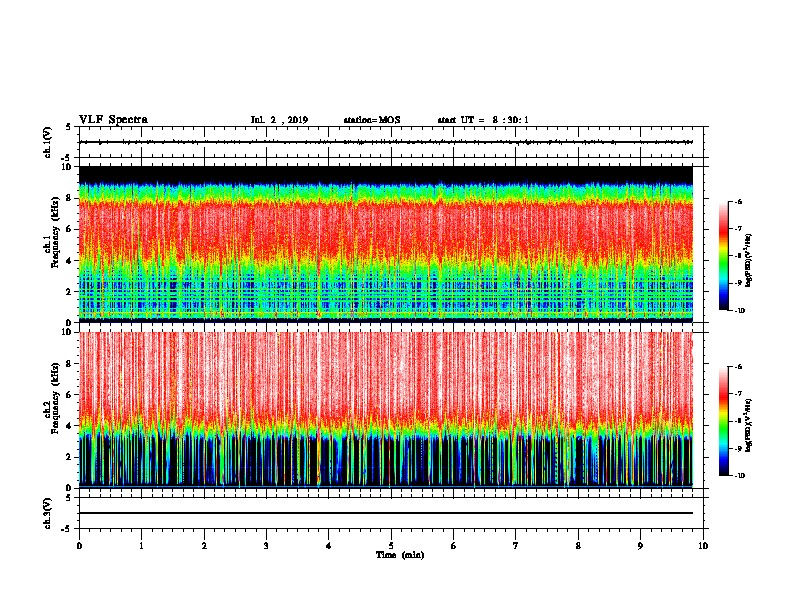Click the ch.2 "Frequency (kHz)" axis label
Viewport: 792px width, 612px height.
coord(56,398)
